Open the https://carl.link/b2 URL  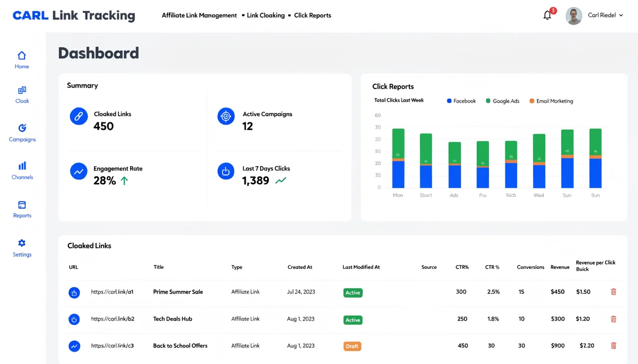point(113,319)
